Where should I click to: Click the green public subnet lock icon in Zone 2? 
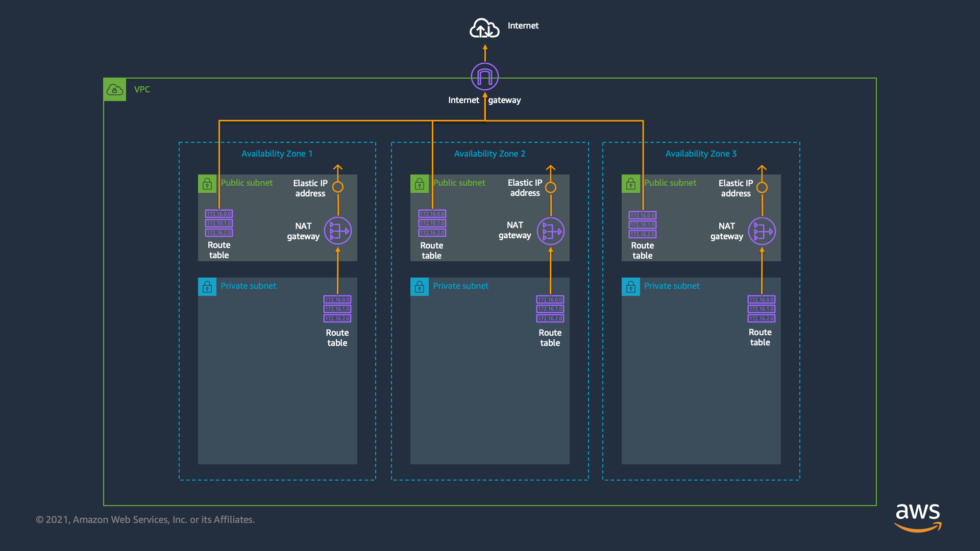420,184
